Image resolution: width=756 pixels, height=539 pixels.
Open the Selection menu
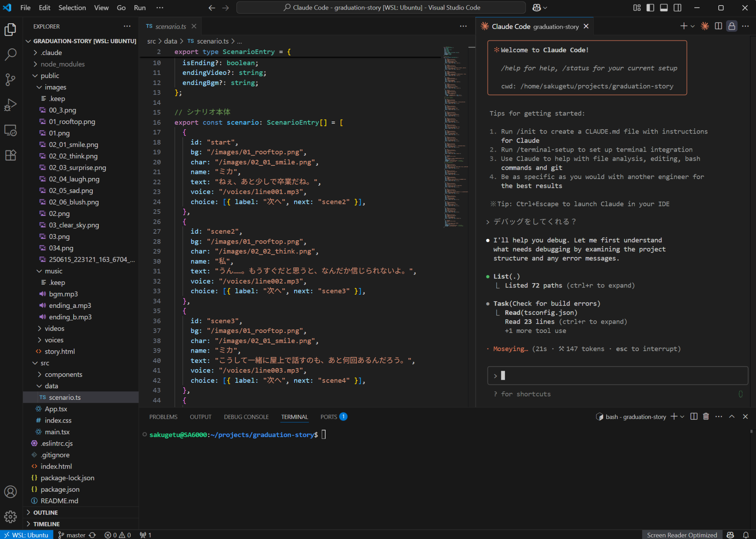click(72, 7)
